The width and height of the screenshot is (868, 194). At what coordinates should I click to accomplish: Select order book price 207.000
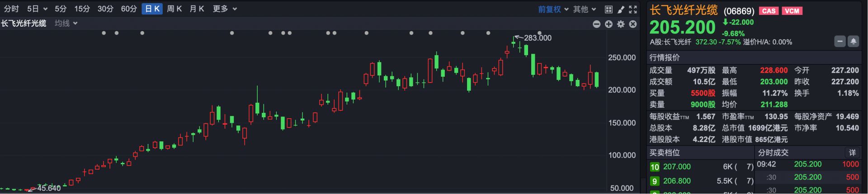(677, 167)
